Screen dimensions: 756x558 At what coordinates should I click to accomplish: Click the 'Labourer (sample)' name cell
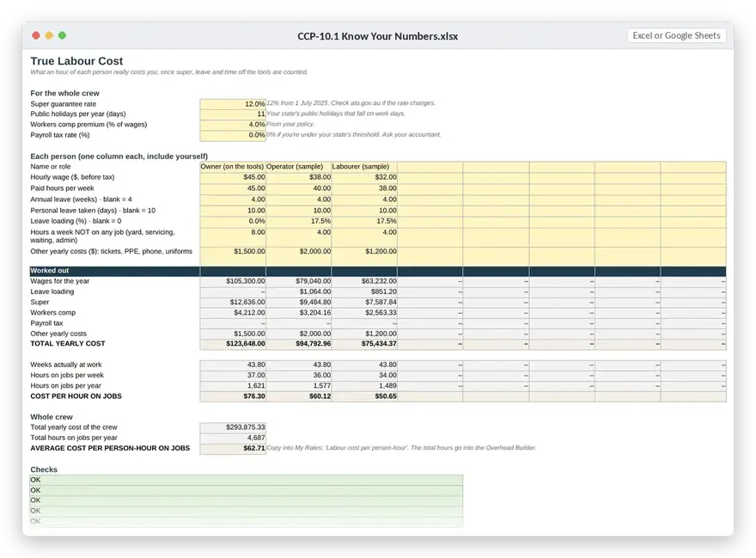pyautogui.click(x=364, y=167)
